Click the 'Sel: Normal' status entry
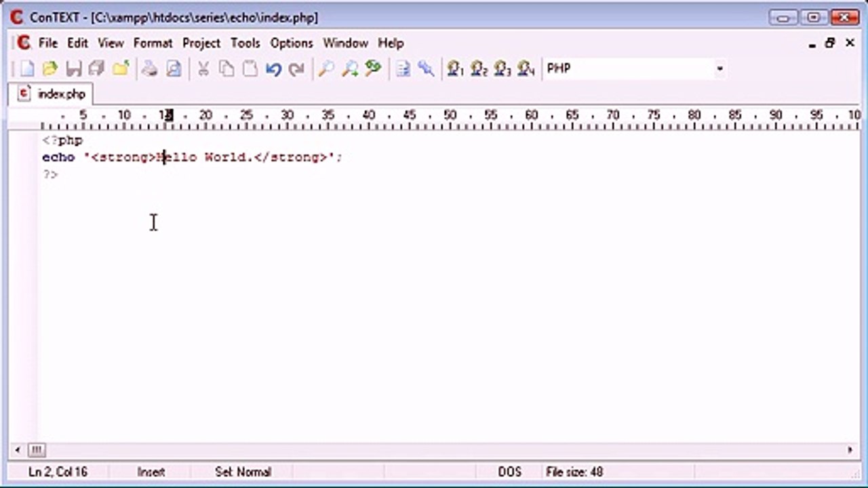Viewport: 868px width, 488px height. point(243,472)
